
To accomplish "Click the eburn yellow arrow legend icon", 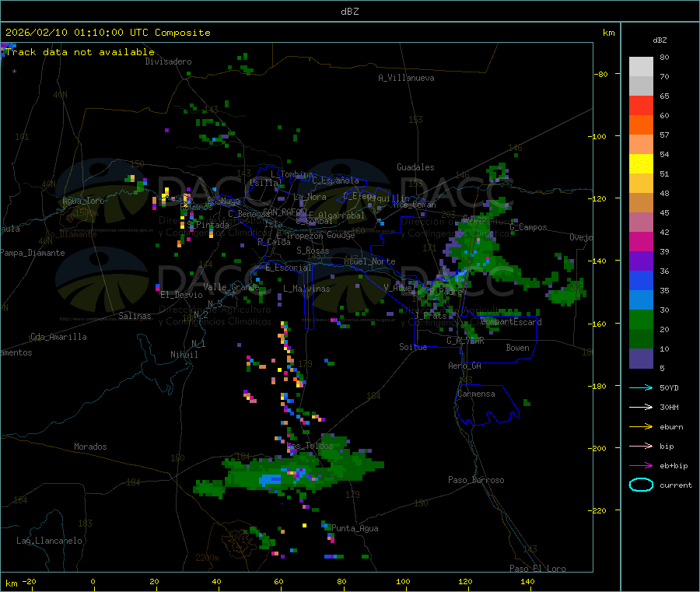I will [x=641, y=426].
